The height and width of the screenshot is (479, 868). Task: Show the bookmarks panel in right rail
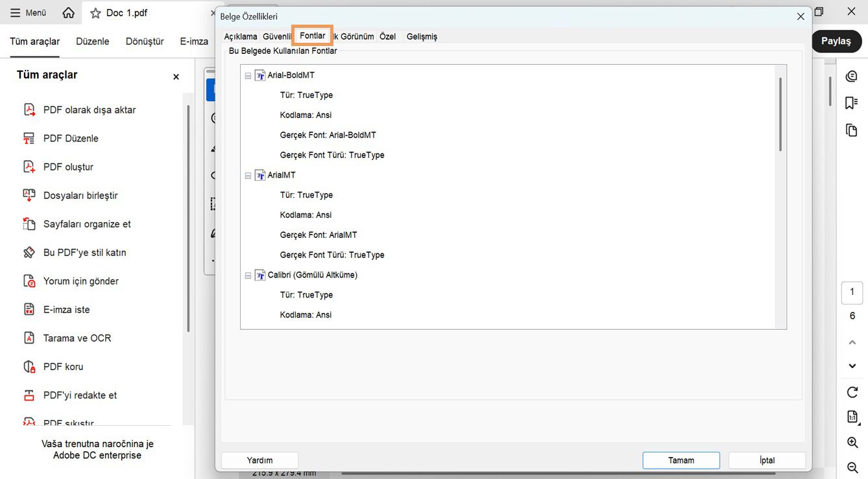(x=852, y=103)
